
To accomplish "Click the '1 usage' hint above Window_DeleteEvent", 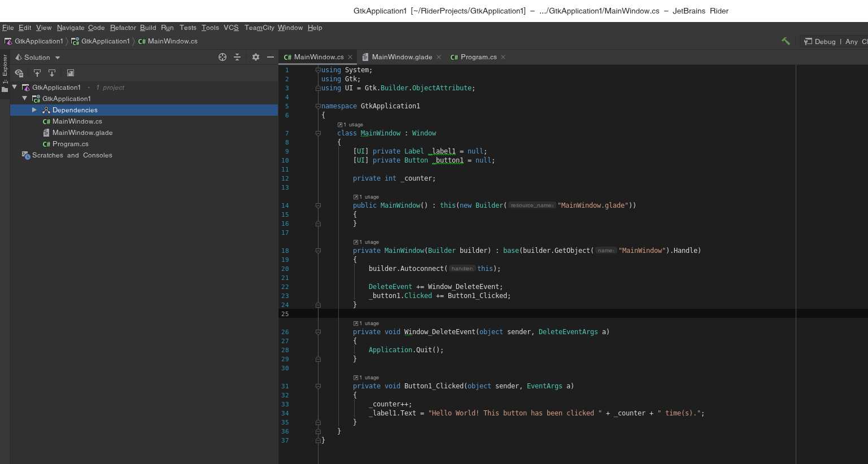I will click(367, 323).
